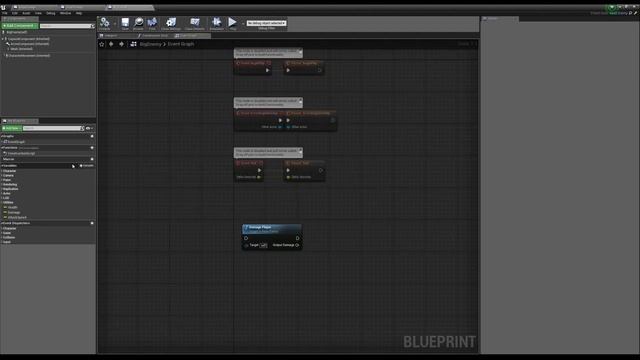Viewport: 640px width, 360px height.
Task: Open the Asset menu
Action: 26,13
